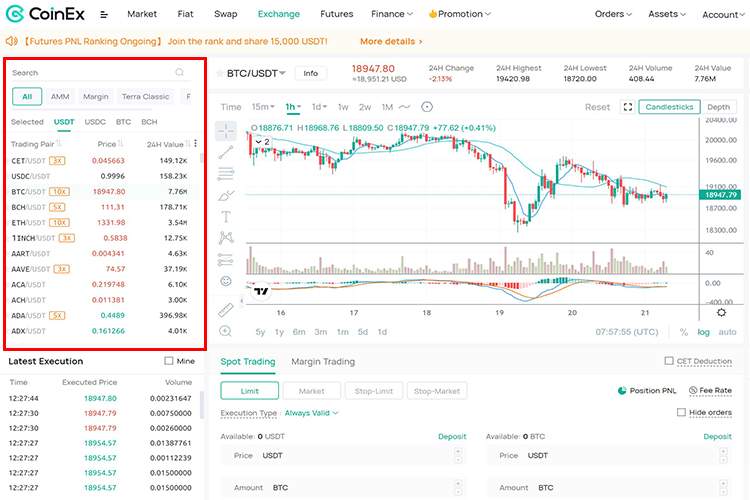750x500 pixels.
Task: Select the crosshair cursor tool
Action: [x=225, y=131]
